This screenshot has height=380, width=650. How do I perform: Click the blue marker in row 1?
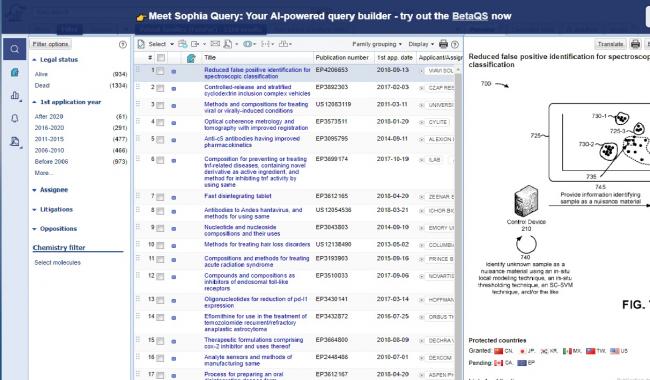[x=174, y=72]
